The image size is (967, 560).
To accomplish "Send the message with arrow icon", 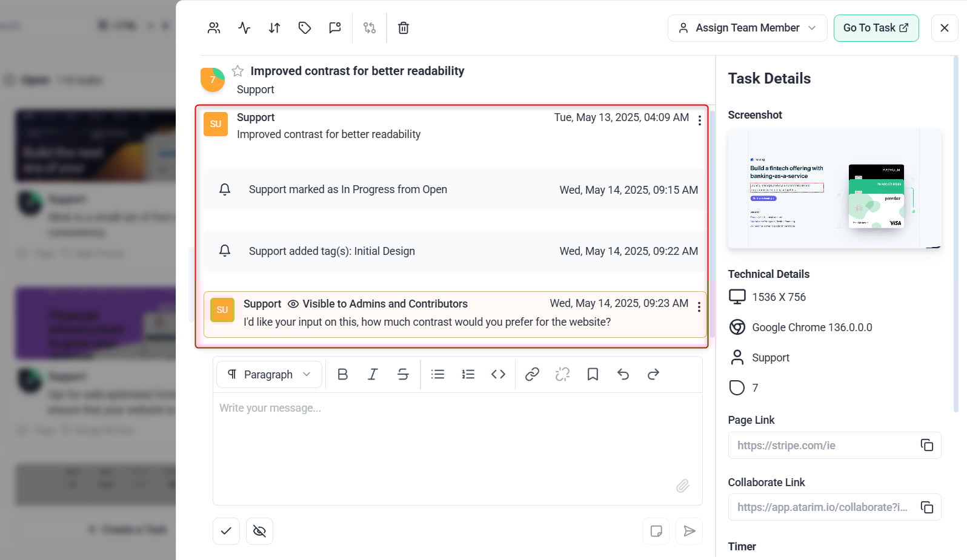I will coord(689,531).
